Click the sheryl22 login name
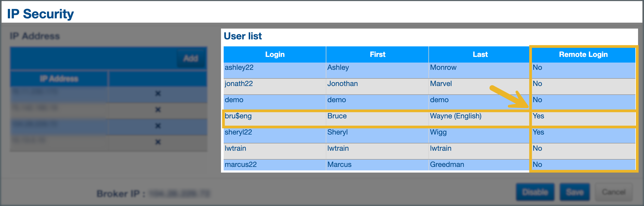Viewport: 644px width, 206px height. pos(238,132)
